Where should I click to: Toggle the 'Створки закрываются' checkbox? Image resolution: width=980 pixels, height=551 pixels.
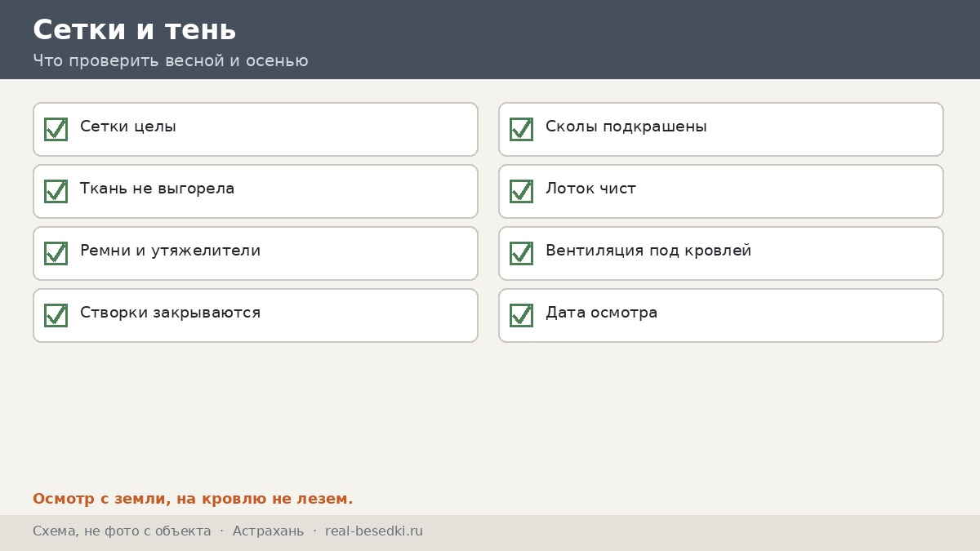coord(56,315)
